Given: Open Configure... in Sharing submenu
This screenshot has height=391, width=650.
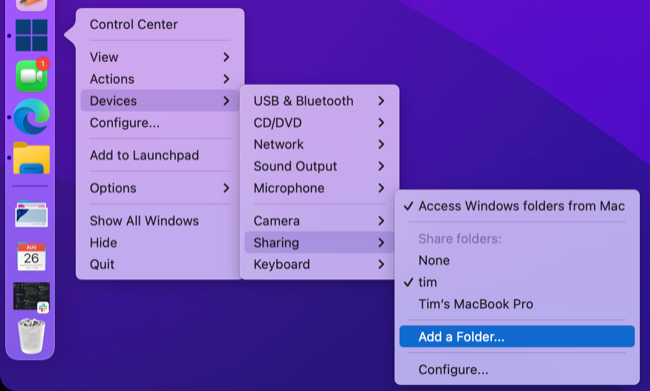Looking at the screenshot, I should coord(517,369).
